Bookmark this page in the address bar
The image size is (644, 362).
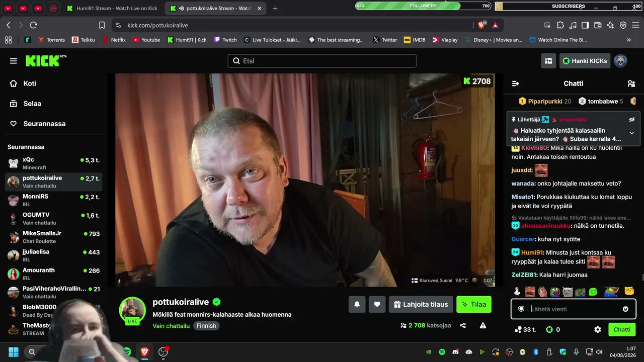102,25
